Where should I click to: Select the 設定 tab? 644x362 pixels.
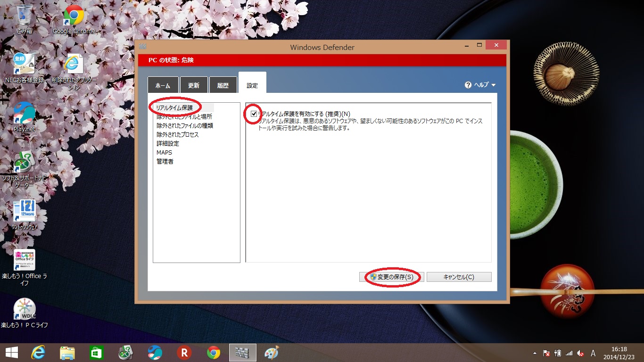point(252,83)
